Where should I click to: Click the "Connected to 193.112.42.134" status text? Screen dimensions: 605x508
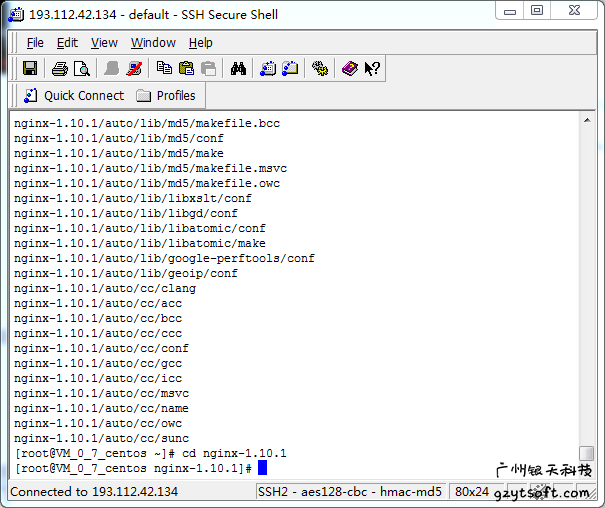point(94,492)
